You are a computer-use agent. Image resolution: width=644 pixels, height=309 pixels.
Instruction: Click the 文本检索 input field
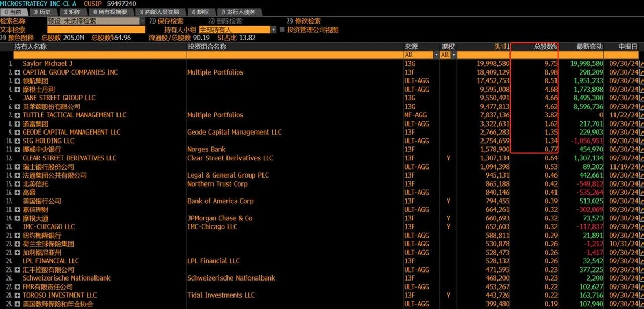pyautogui.click(x=96, y=30)
